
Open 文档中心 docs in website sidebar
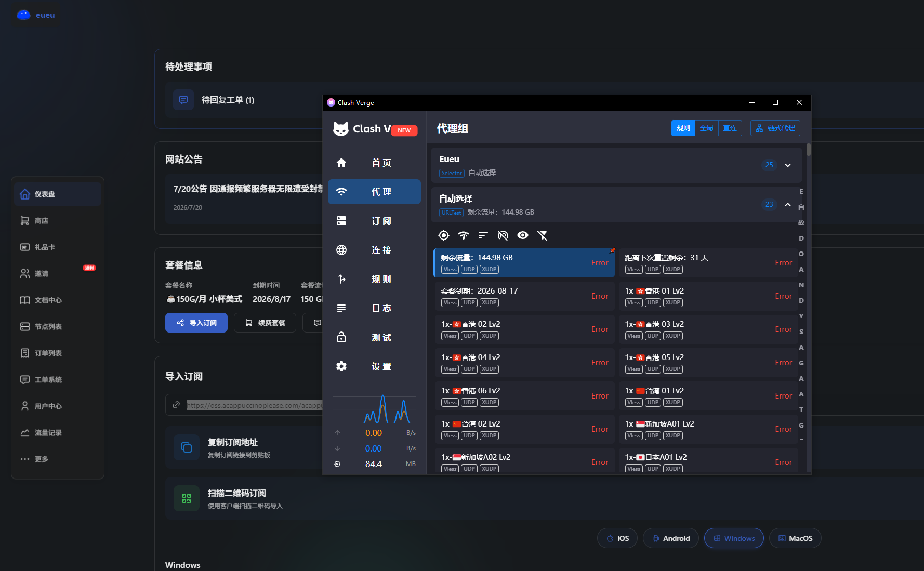(x=58, y=300)
